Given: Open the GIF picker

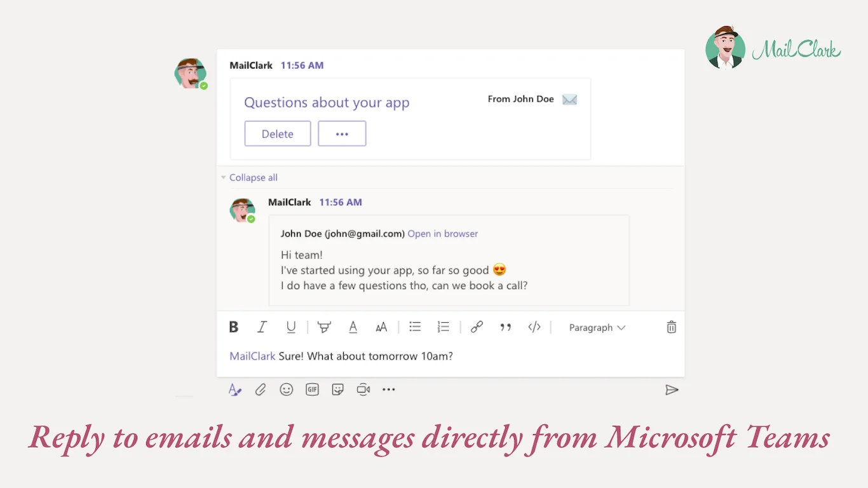Looking at the screenshot, I should [312, 390].
